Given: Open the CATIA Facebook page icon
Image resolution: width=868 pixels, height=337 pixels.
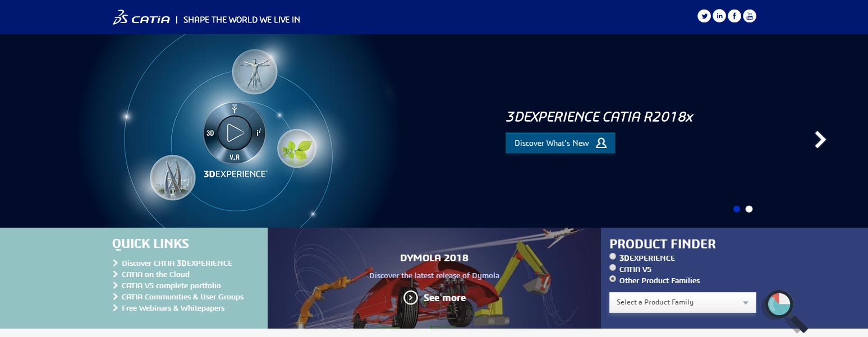Looking at the screenshot, I should [734, 16].
